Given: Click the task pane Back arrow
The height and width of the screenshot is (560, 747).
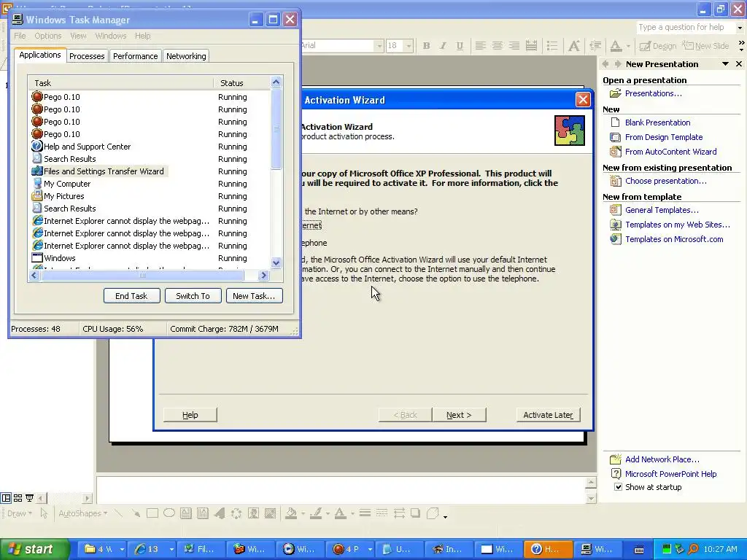Looking at the screenshot, I should [x=605, y=64].
